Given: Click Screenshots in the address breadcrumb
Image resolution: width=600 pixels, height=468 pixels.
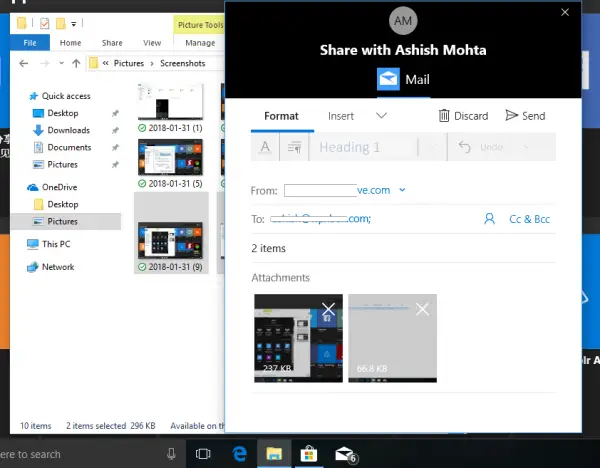Looking at the screenshot, I should point(183,63).
